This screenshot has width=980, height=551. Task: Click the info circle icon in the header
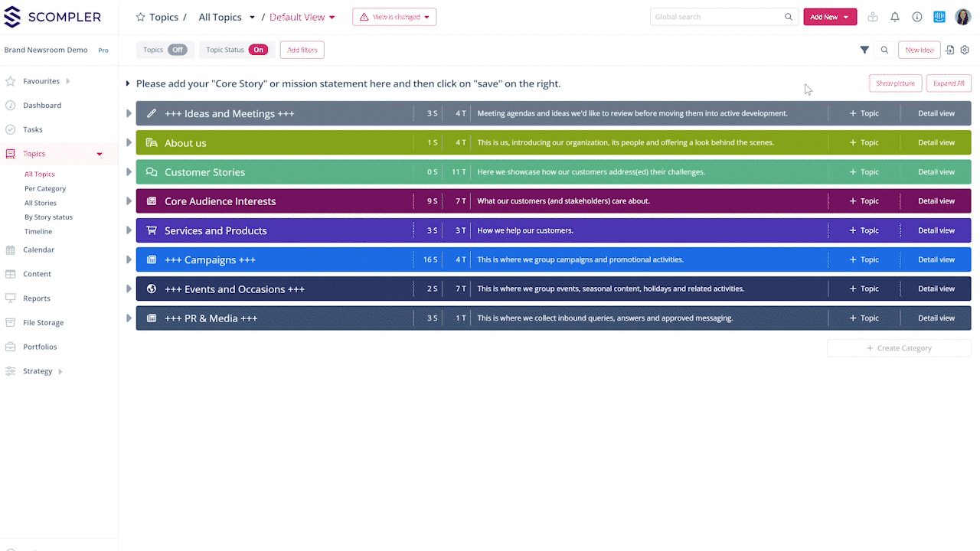[x=916, y=16]
